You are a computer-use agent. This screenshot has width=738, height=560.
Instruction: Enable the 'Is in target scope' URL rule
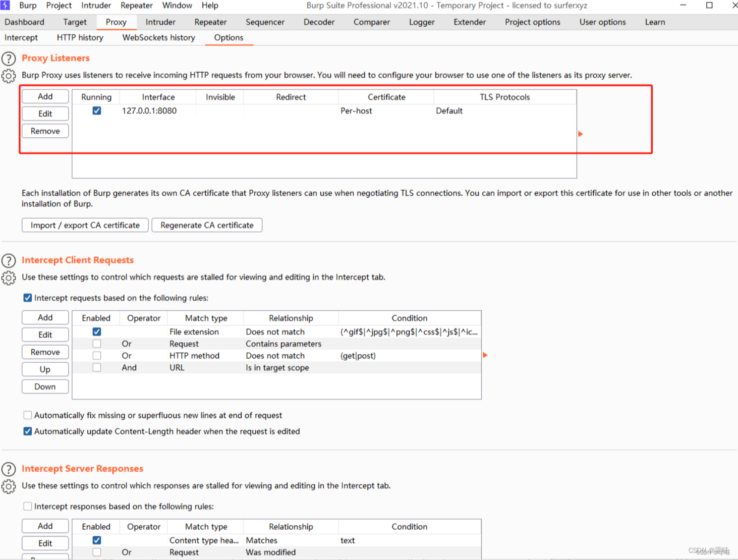97,368
